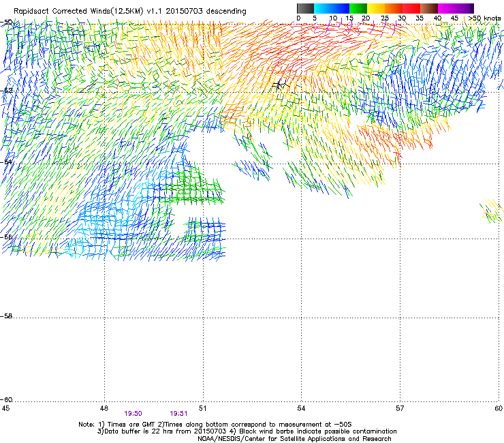This screenshot has height=443, width=504.
Task: Click legend tick label '25'
Action: tap(385, 18)
